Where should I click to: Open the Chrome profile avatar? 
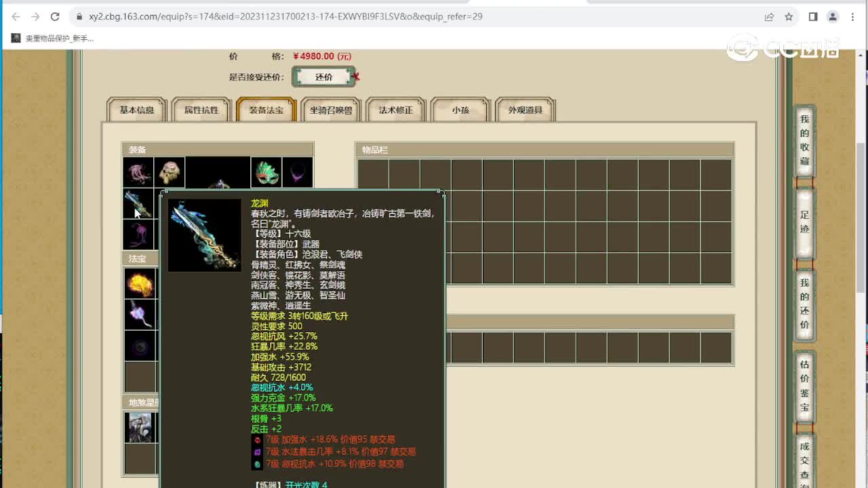pyautogui.click(x=833, y=16)
